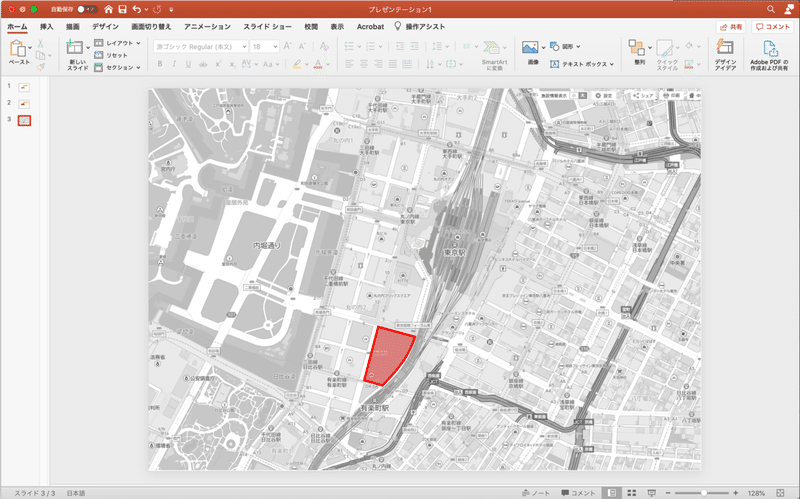Screen dimensions: 800x499
Task: Toggle the 自動保存 (AutoSave) switch
Action: [87, 9]
